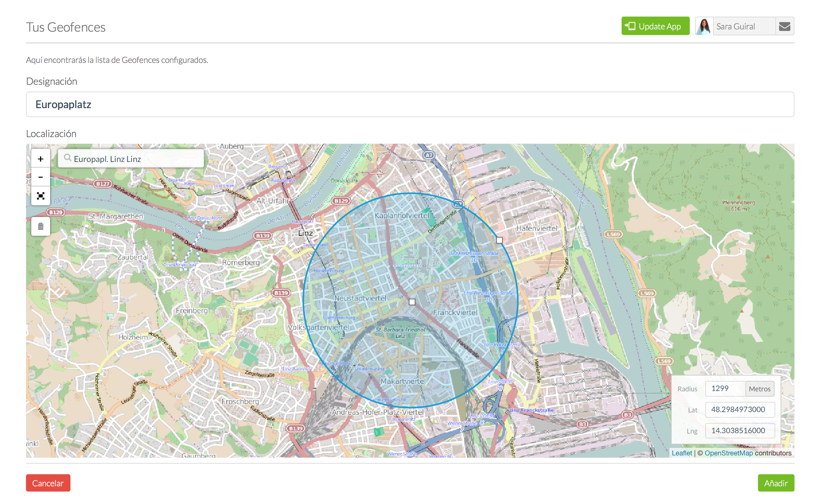
Task: Open the Leaflet attribution link
Action: click(x=682, y=453)
